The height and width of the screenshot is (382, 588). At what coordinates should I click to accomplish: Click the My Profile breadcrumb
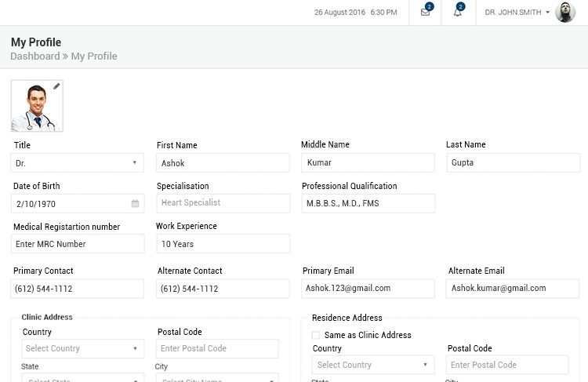pos(94,56)
